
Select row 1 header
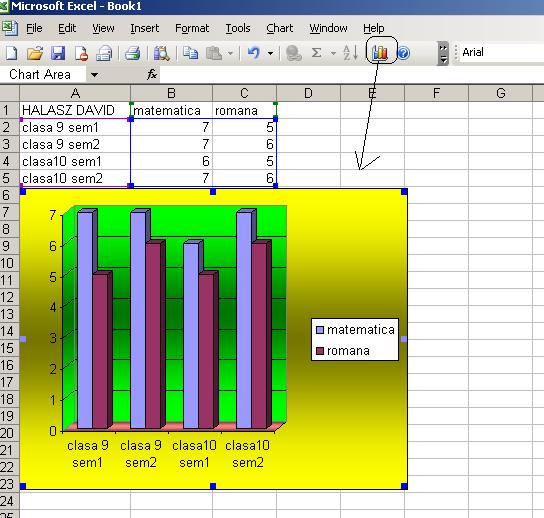[x=9, y=110]
